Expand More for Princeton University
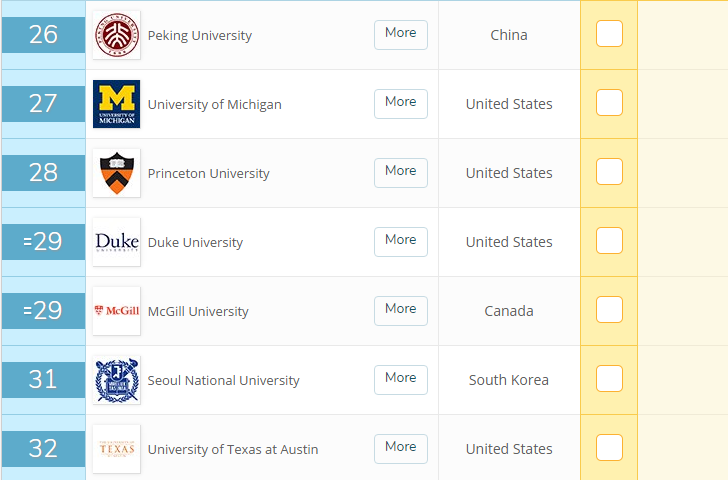This screenshot has width=728, height=480. click(401, 172)
